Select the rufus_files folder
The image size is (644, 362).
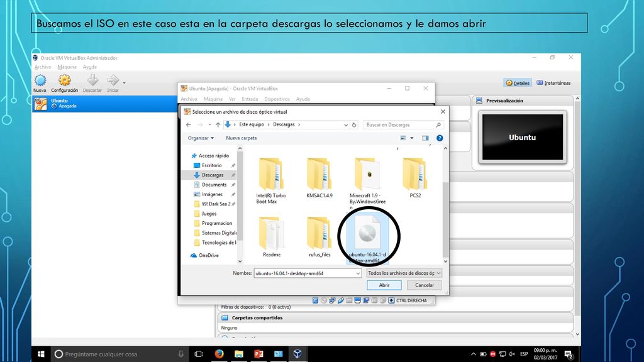(x=319, y=237)
